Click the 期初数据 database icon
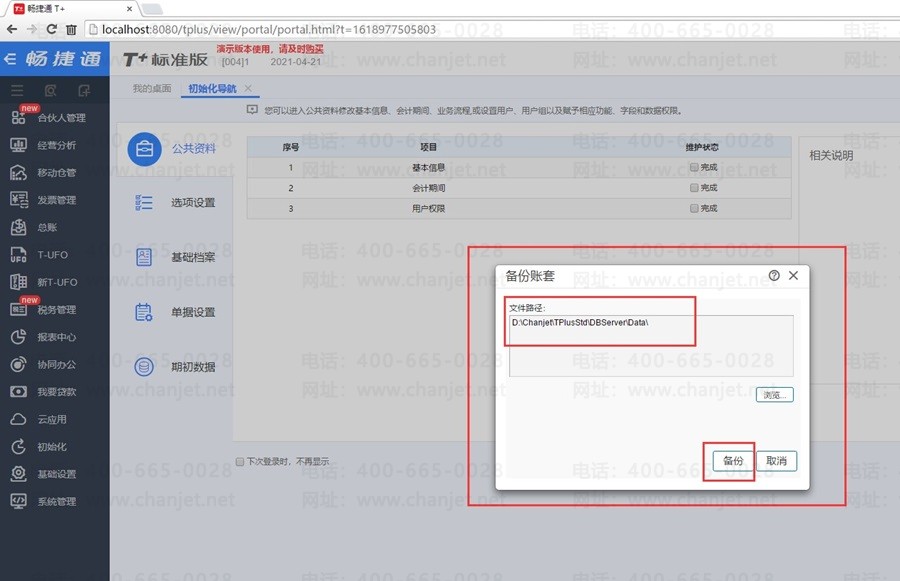Image resolution: width=900 pixels, height=581 pixels. click(x=144, y=366)
